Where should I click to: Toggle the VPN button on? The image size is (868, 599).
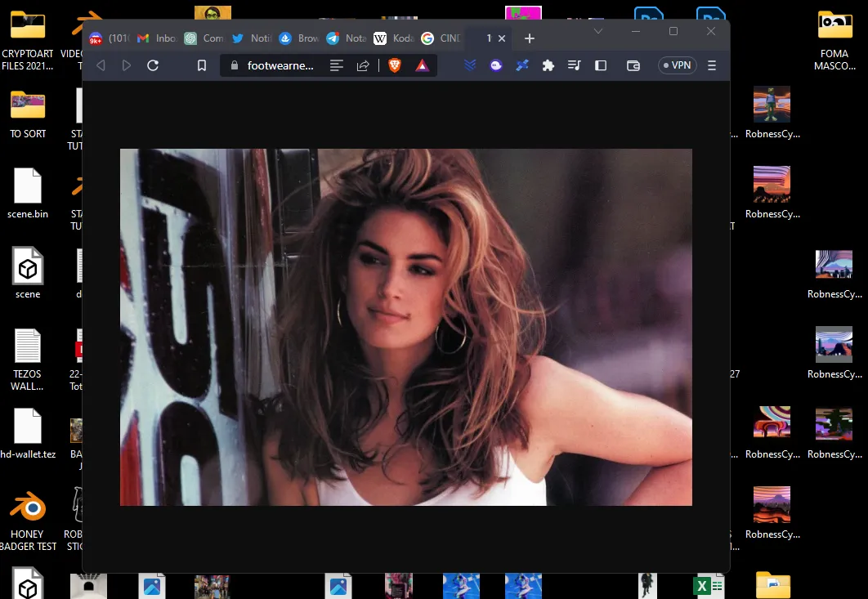(677, 65)
